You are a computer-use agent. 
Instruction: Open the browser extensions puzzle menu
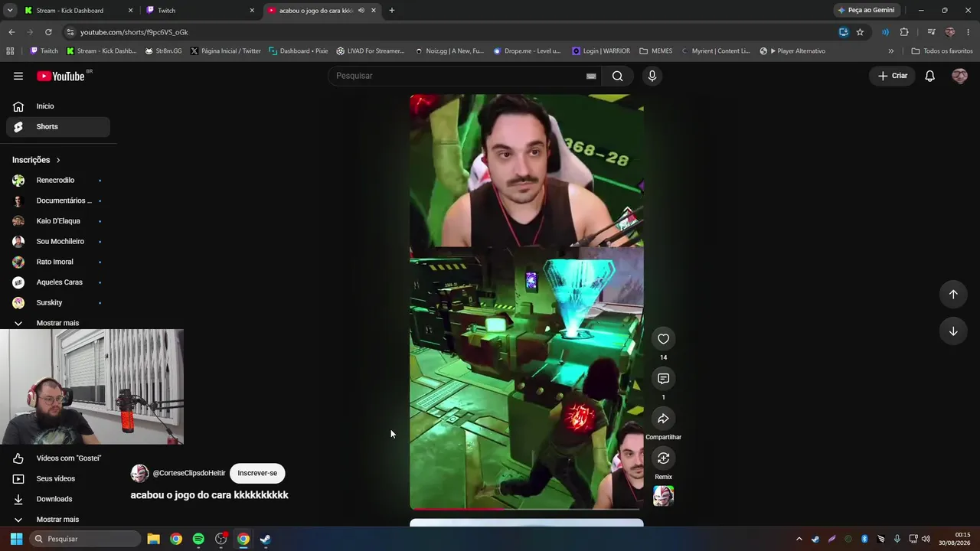pyautogui.click(x=904, y=32)
